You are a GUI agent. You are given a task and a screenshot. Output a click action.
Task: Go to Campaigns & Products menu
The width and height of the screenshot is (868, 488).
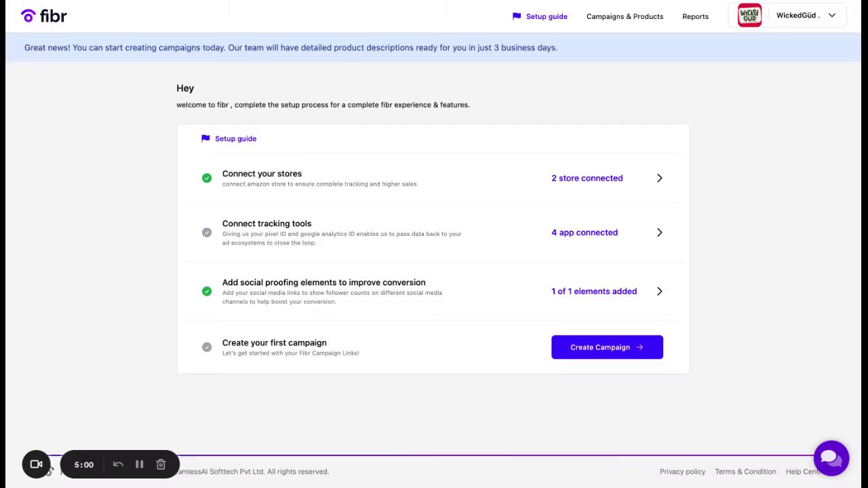point(625,16)
